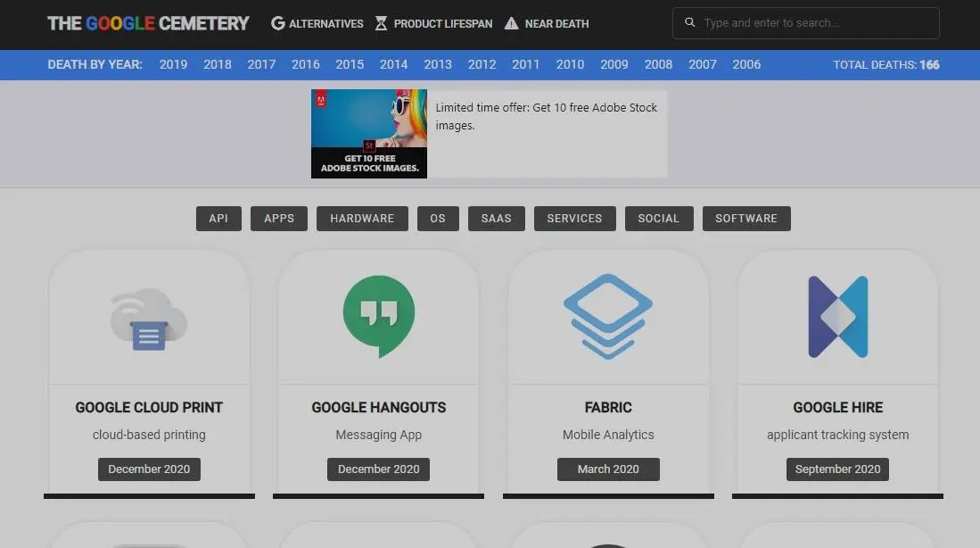Click the applicant tracking system description
Image resolution: width=980 pixels, height=548 pixels.
click(838, 435)
